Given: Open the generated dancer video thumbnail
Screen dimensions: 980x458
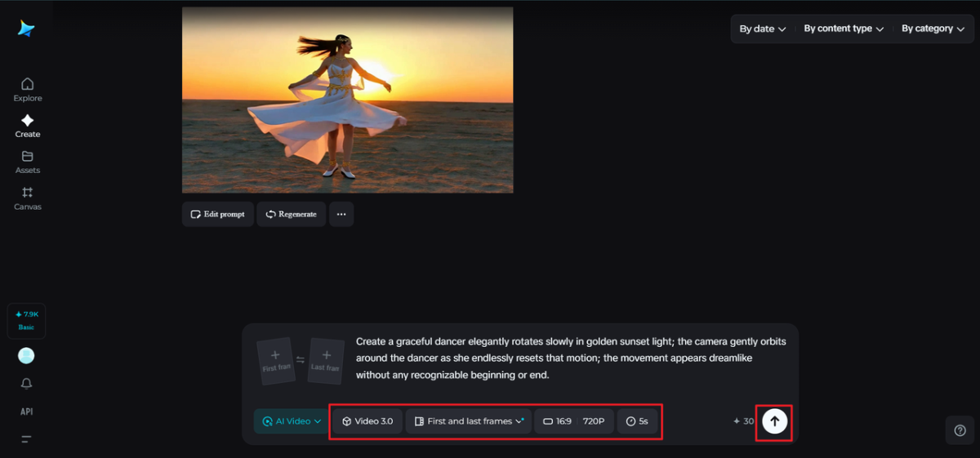Looking at the screenshot, I should tap(347, 100).
